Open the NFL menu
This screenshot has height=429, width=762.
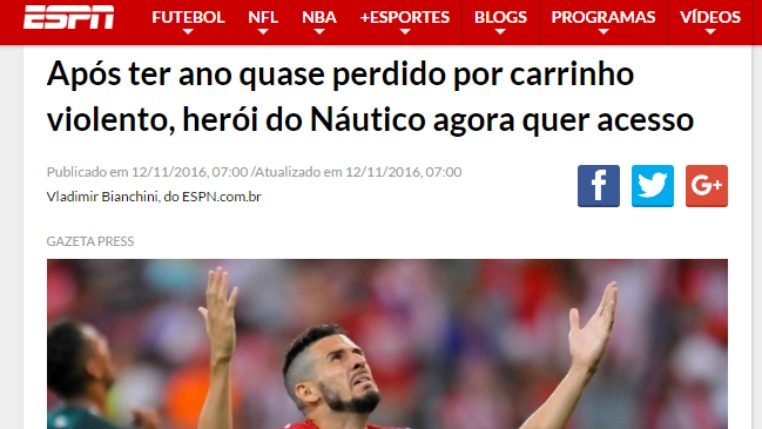point(263,17)
